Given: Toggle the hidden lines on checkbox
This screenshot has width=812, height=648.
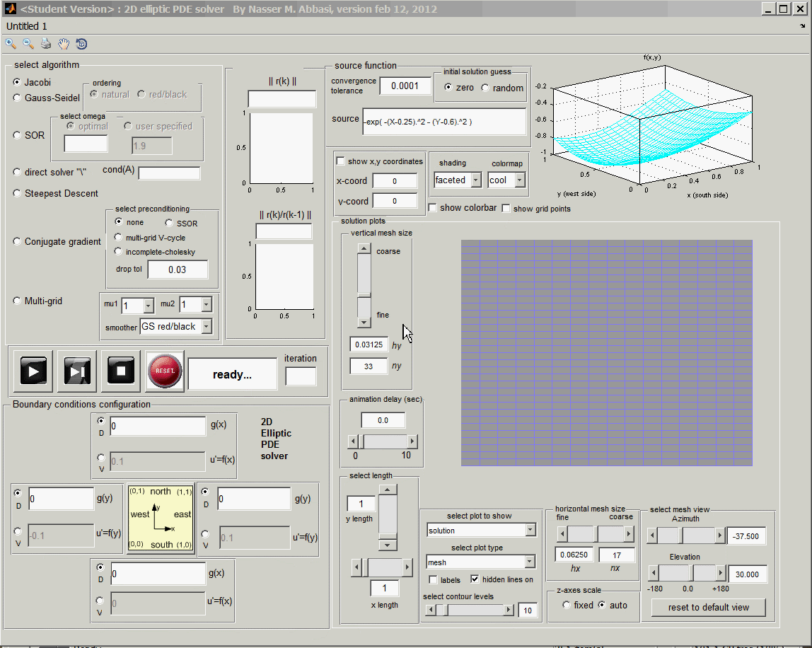Looking at the screenshot, I should tap(475, 579).
